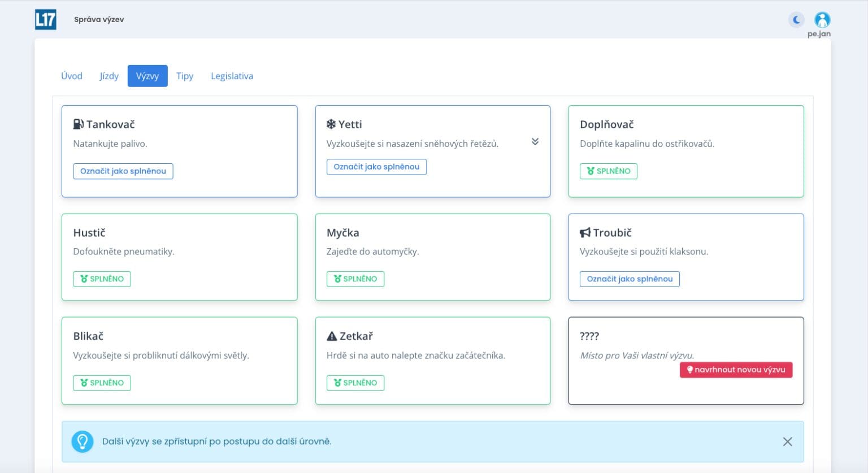Screen dimensions: 868x473
Task: Close the info banner about další výzvy
Action: tap(787, 441)
